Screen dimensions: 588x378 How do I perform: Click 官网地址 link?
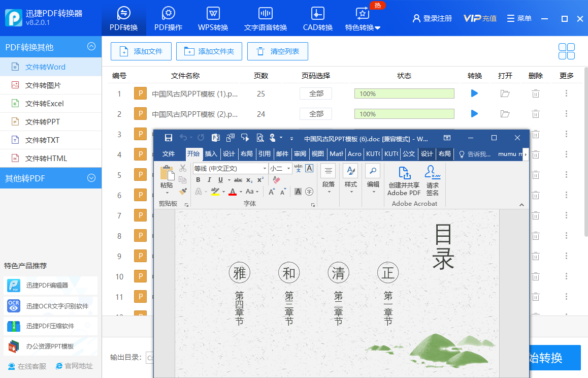pyautogui.click(x=74, y=366)
